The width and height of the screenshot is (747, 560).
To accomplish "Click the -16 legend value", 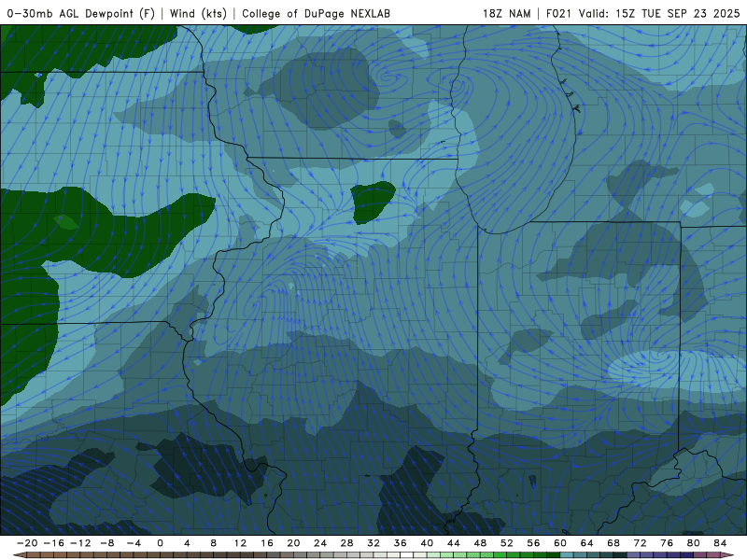I will tap(53, 543).
